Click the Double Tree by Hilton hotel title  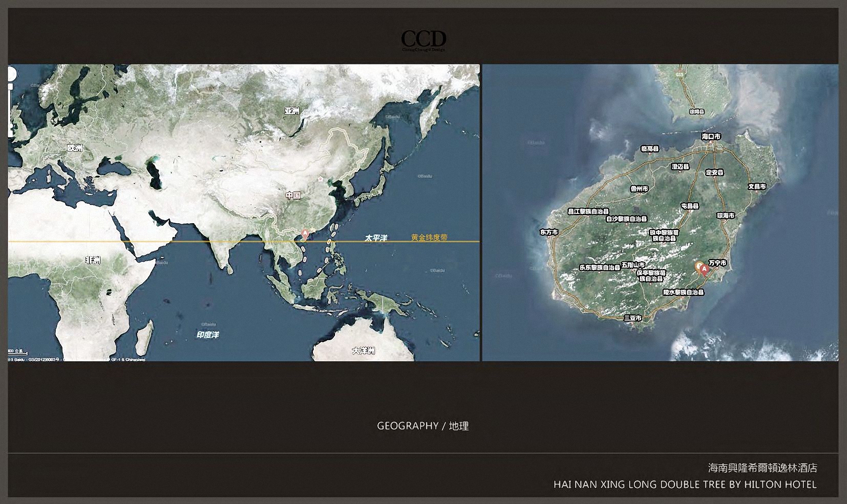pyautogui.click(x=685, y=484)
